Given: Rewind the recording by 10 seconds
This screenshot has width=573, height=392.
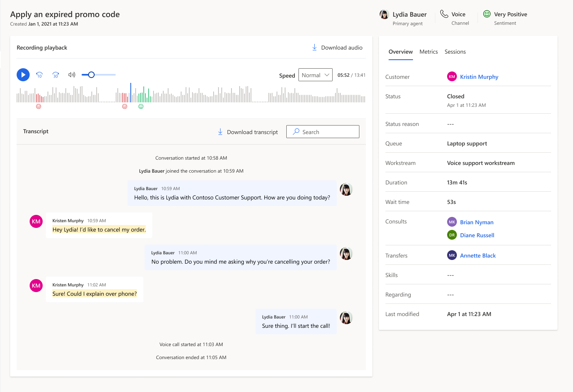Looking at the screenshot, I should [39, 75].
